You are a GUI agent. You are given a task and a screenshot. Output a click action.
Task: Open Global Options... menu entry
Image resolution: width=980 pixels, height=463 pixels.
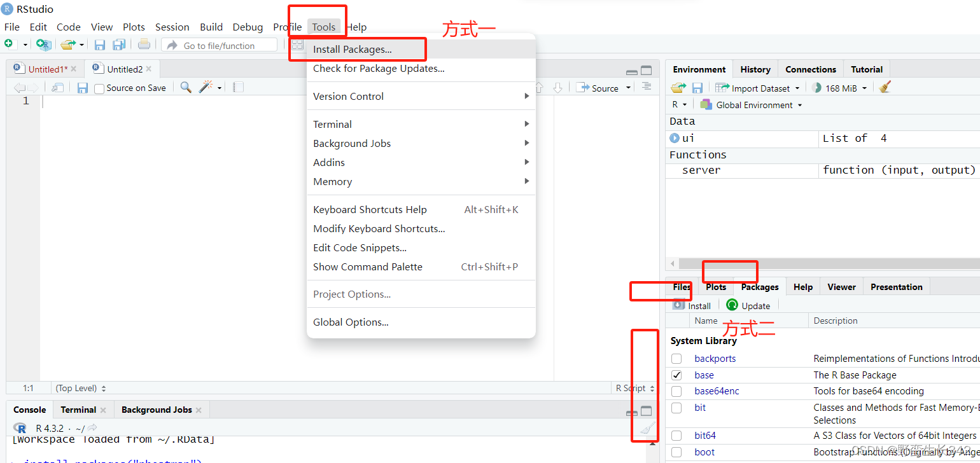coord(421,322)
